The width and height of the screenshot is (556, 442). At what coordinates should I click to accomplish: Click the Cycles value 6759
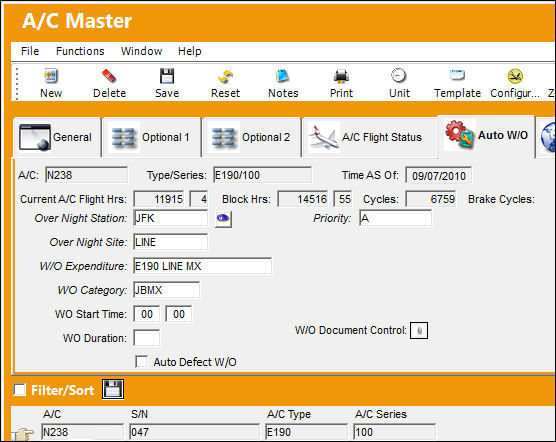[431, 199]
